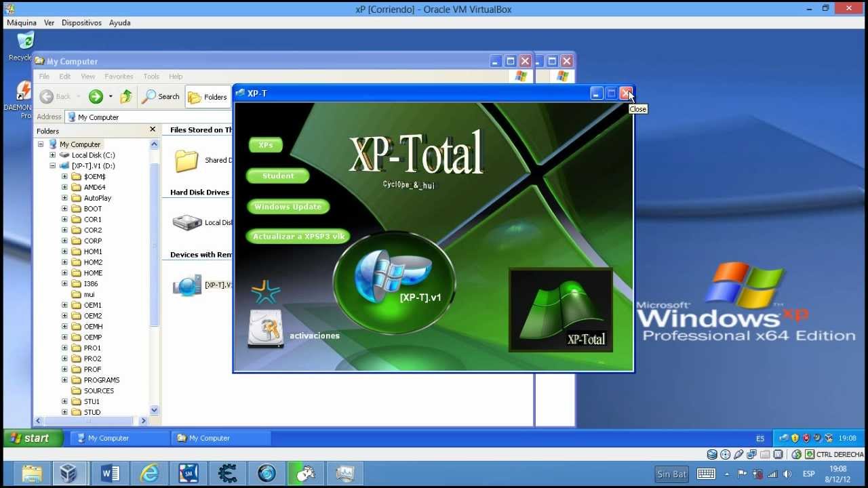Click the XPs green button
The image size is (868, 488).
pyautogui.click(x=266, y=145)
